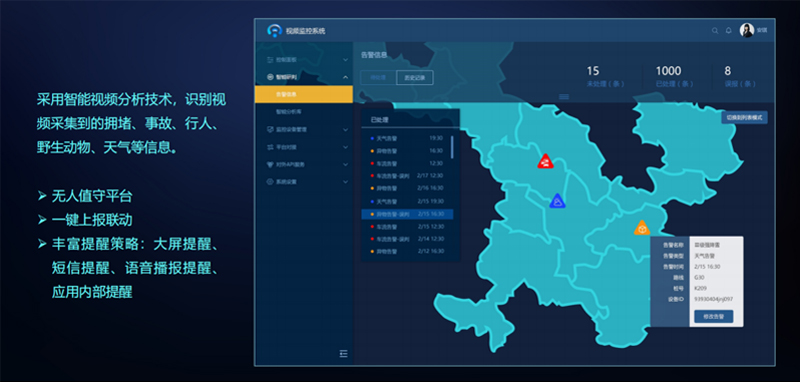Click the 修改告警 button in popup

(713, 316)
